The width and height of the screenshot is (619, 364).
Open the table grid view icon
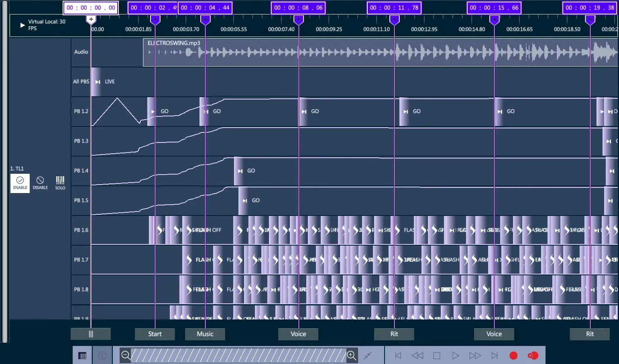pos(82,356)
